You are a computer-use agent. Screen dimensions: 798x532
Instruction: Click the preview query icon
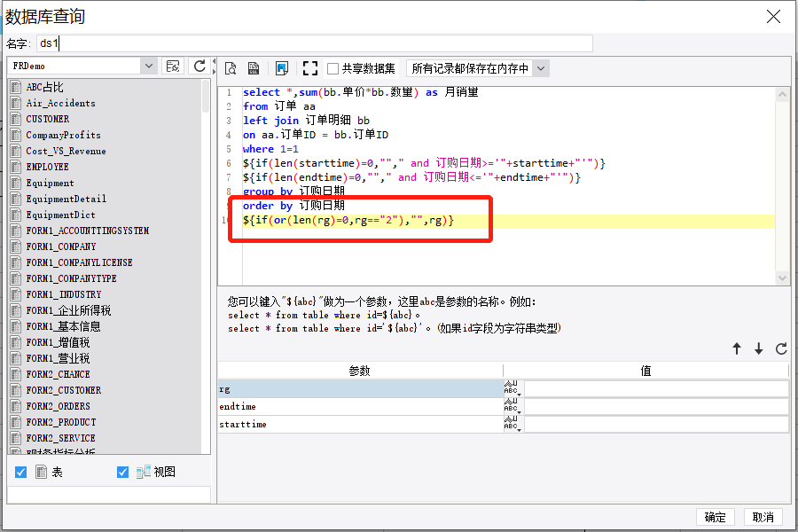[x=231, y=68]
